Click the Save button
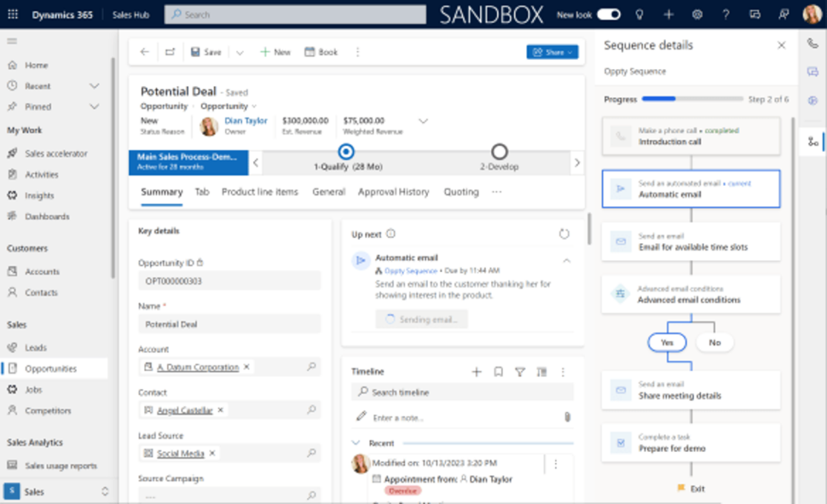The height and width of the screenshot is (504, 827). pyautogui.click(x=205, y=52)
